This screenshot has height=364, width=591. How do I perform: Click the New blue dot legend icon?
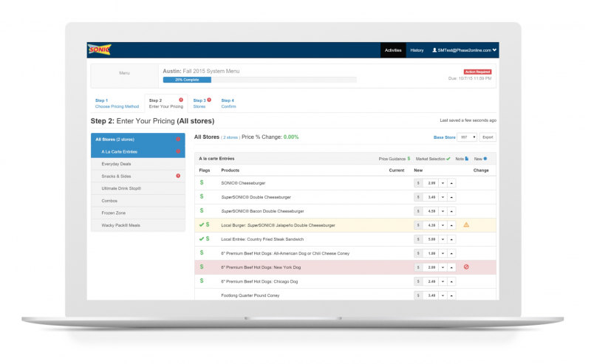[485, 159]
